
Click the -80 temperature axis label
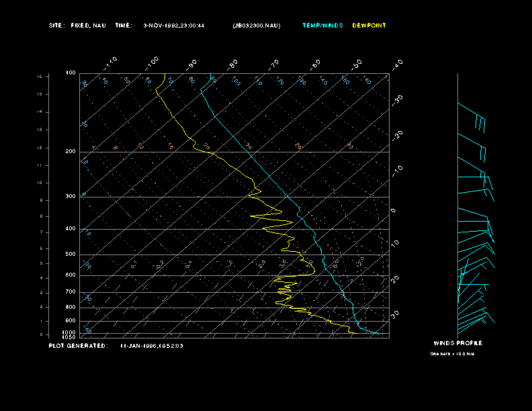[x=233, y=64]
